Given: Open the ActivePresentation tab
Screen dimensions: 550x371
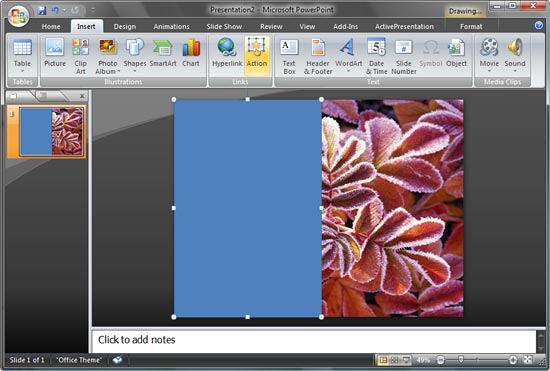Looking at the screenshot, I should click(404, 27).
